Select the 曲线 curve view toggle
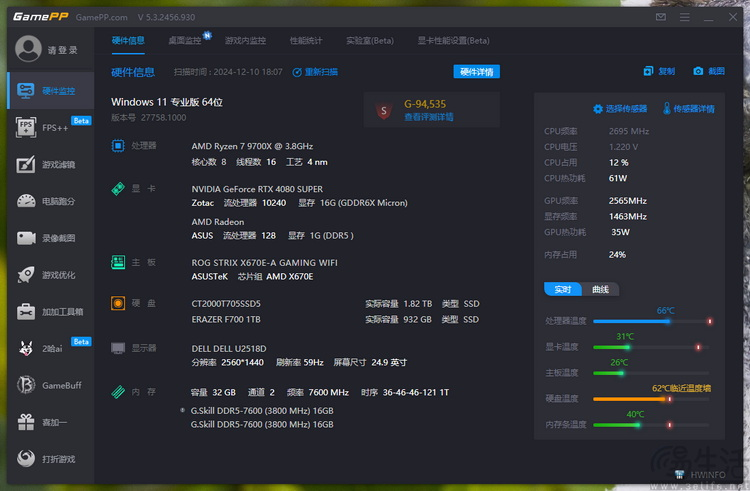Viewport: 750px width, 491px height. (x=600, y=289)
